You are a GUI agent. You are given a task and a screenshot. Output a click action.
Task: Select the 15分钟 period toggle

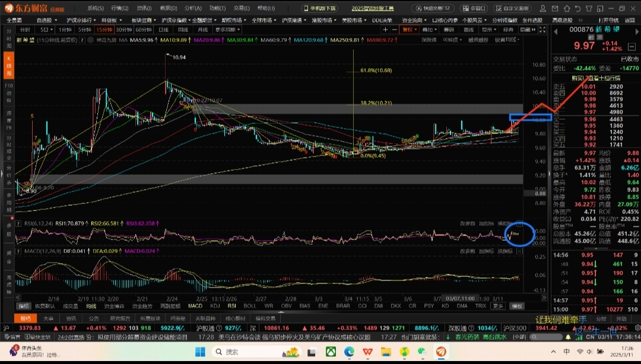point(103,29)
